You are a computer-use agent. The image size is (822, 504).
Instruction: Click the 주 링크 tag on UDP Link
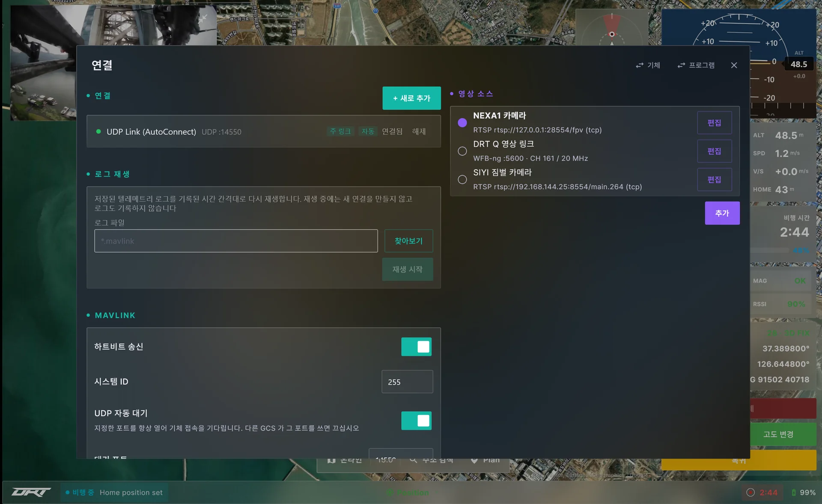point(340,131)
